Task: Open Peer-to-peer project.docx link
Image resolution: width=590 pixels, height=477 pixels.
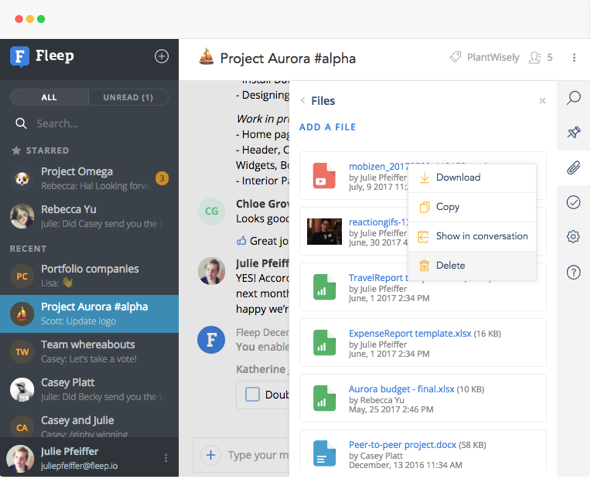Action: [x=402, y=445]
